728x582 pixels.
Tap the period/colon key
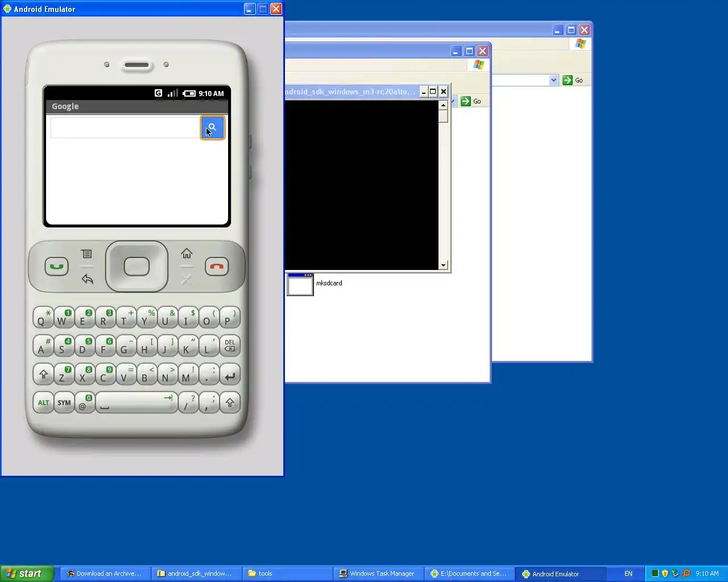click(x=209, y=375)
